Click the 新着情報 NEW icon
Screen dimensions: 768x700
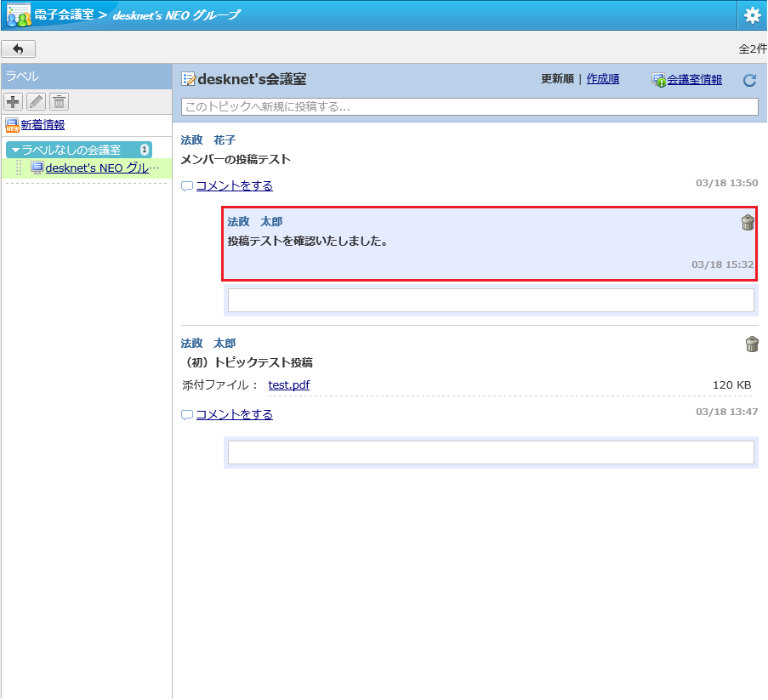click(12, 125)
